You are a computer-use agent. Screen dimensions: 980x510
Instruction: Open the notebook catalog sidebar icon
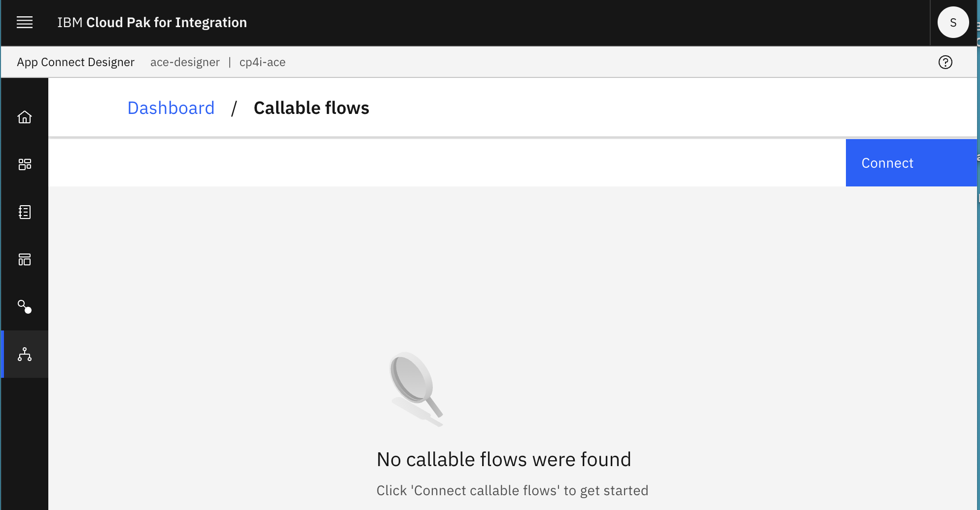25,212
